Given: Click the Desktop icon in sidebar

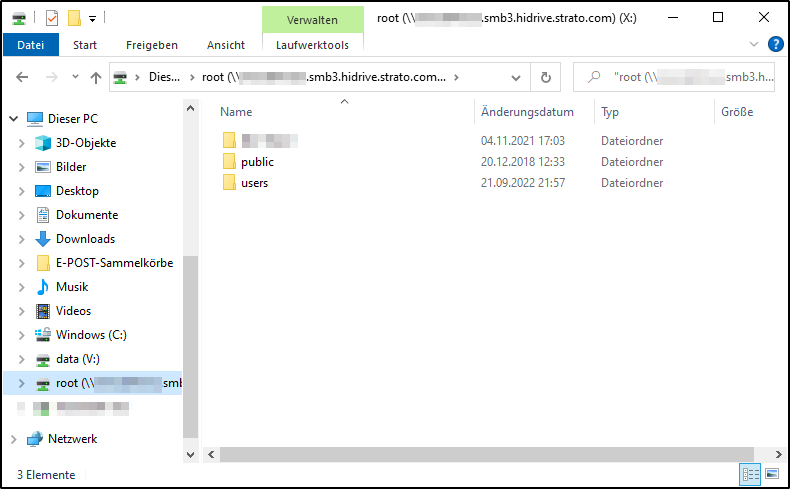Looking at the screenshot, I should [x=43, y=191].
